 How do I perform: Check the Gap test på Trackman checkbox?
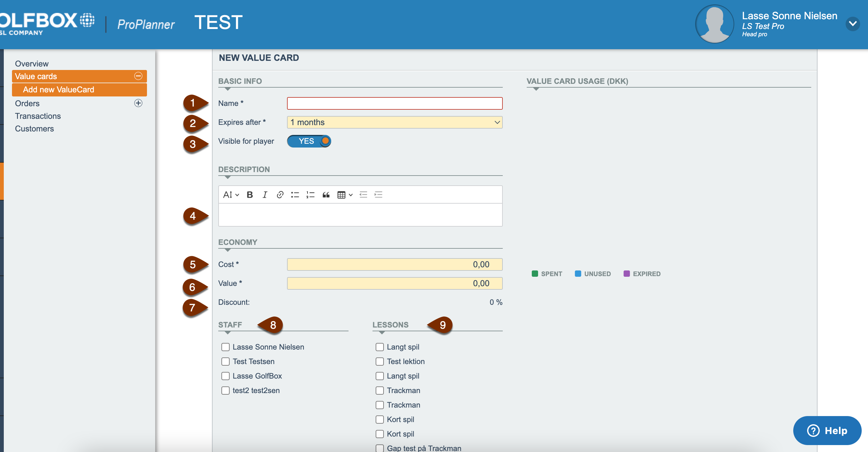point(380,448)
